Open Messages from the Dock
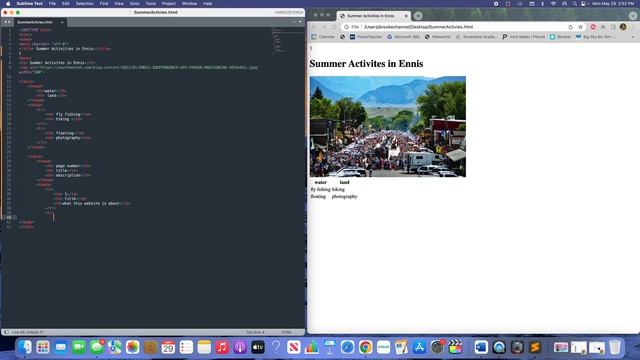 (97, 347)
